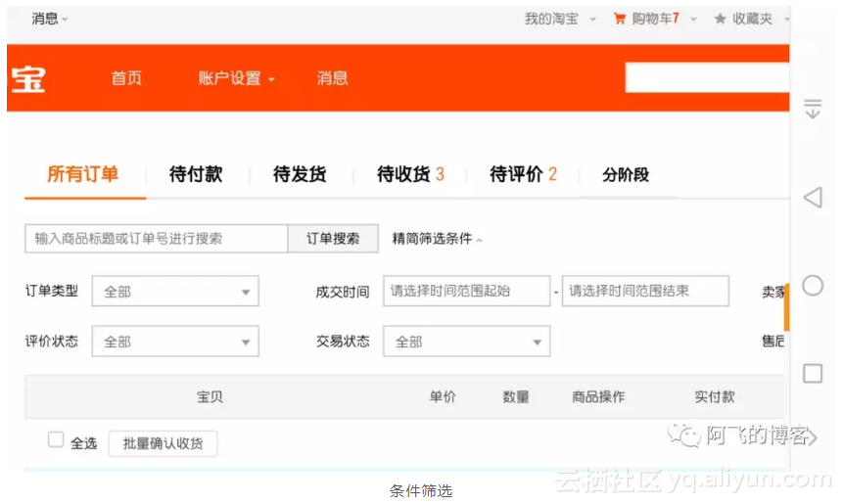Switch to the 分阶段 tab
This screenshot has width=843, height=504.
click(626, 174)
